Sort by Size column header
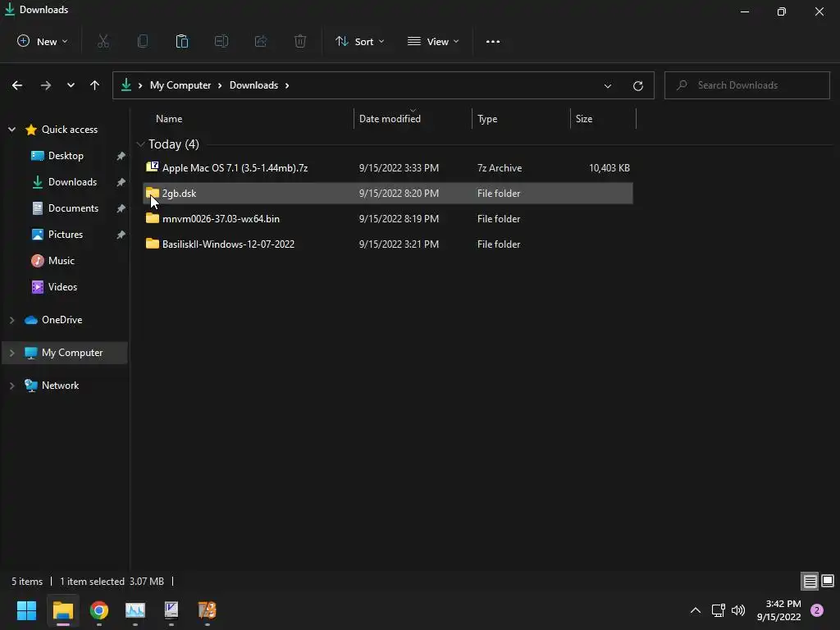The image size is (840, 630). click(x=584, y=118)
